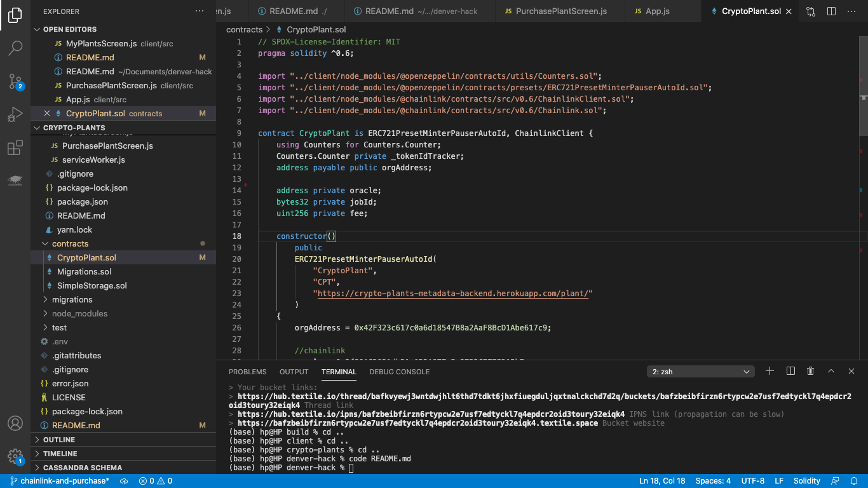Open the Explorer view in activity bar
This screenshot has width=868, height=488.
pos(15,15)
